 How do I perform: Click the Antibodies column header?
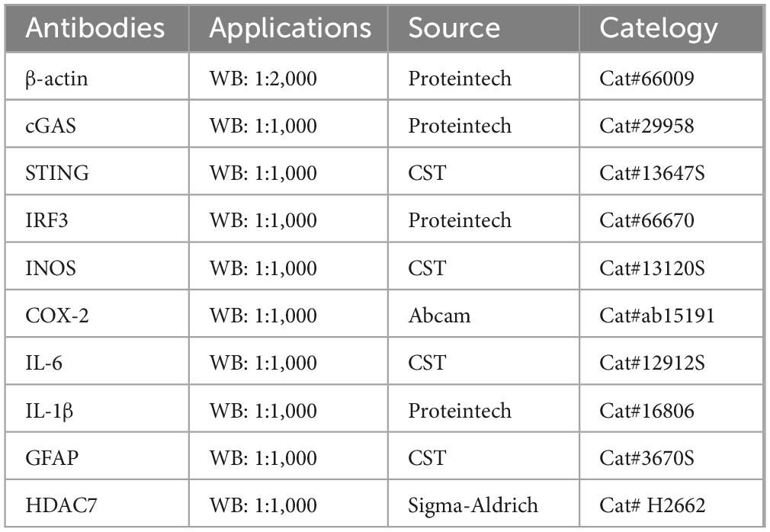pyautogui.click(x=95, y=28)
